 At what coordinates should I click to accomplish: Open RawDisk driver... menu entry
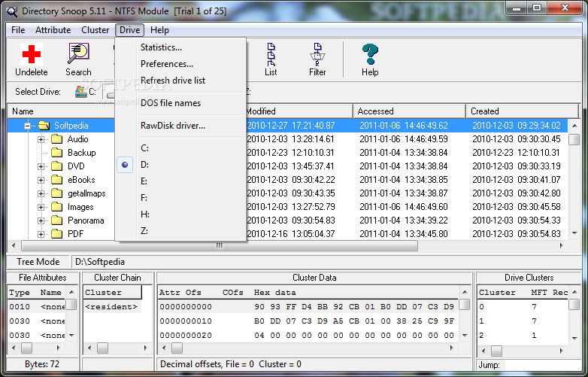(x=180, y=126)
